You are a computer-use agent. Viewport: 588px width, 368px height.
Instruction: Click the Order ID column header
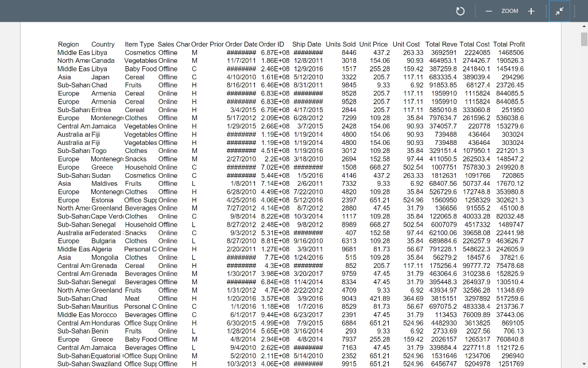coord(271,44)
